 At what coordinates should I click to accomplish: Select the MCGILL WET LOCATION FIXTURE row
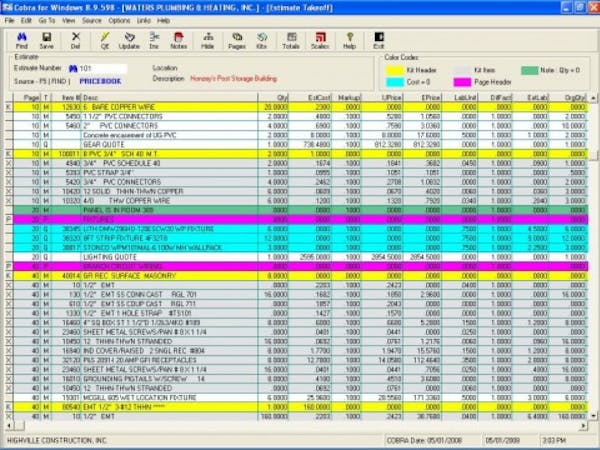(x=301, y=398)
